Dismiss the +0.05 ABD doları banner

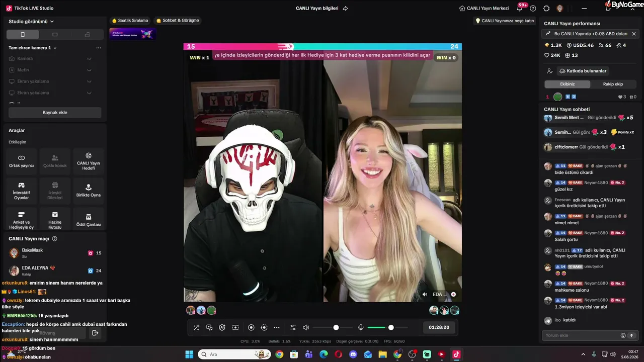tap(634, 34)
